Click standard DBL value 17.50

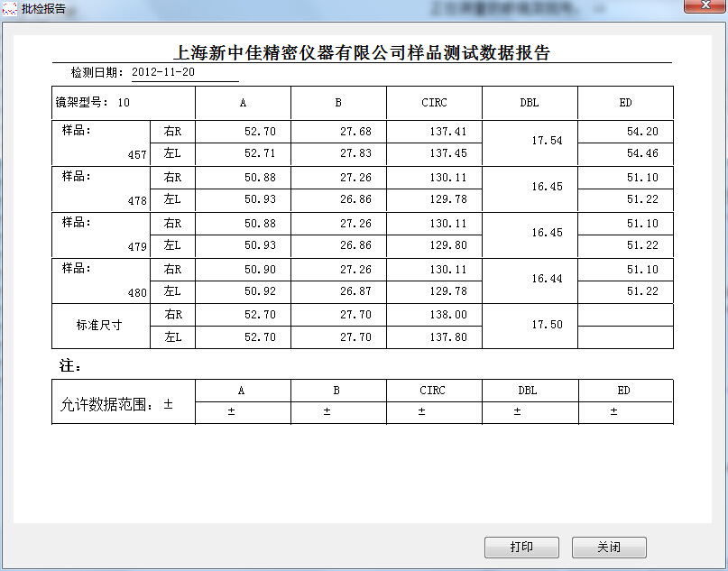pos(547,324)
